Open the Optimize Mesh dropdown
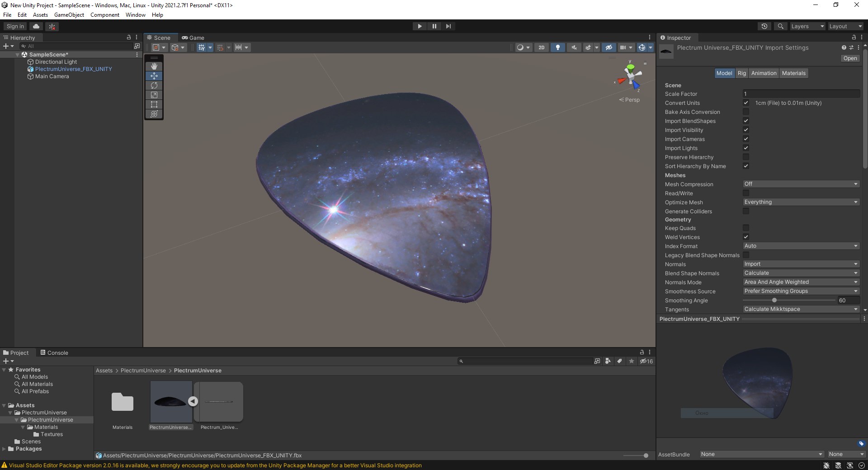Viewport: 868px width, 470px height. (x=801, y=202)
